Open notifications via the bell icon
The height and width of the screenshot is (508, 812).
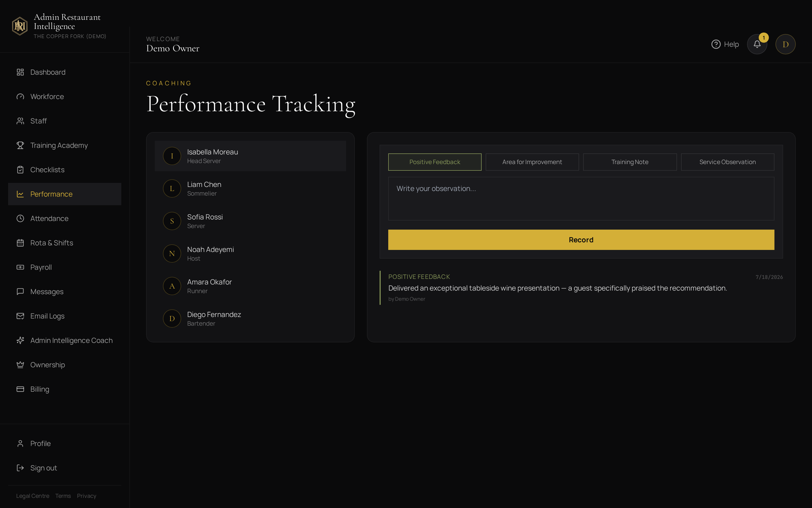757,44
